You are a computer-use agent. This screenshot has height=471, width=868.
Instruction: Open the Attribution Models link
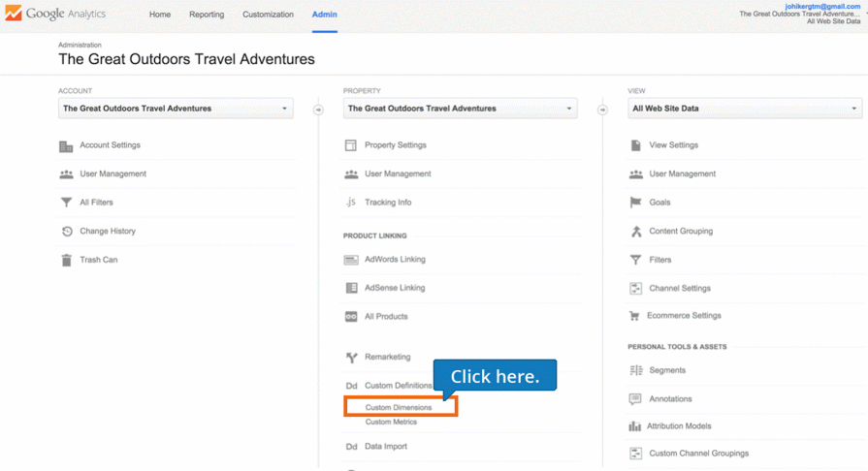pyautogui.click(x=679, y=426)
